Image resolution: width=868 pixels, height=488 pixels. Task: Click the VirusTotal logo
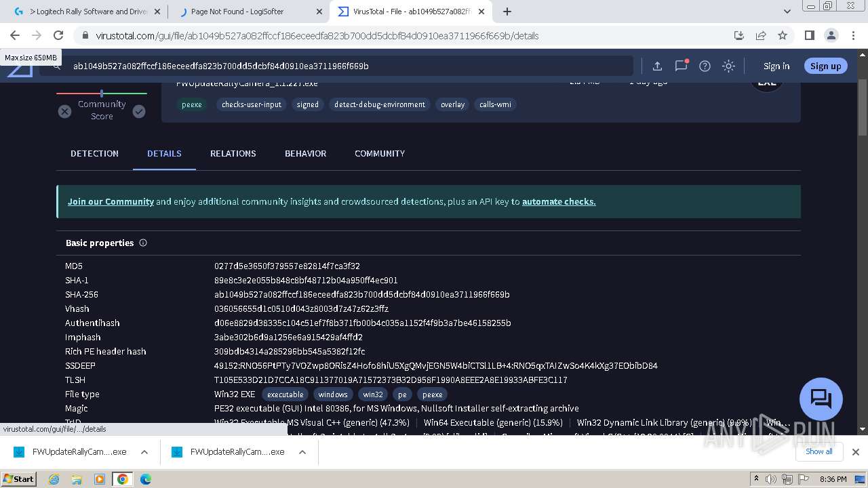20,69
